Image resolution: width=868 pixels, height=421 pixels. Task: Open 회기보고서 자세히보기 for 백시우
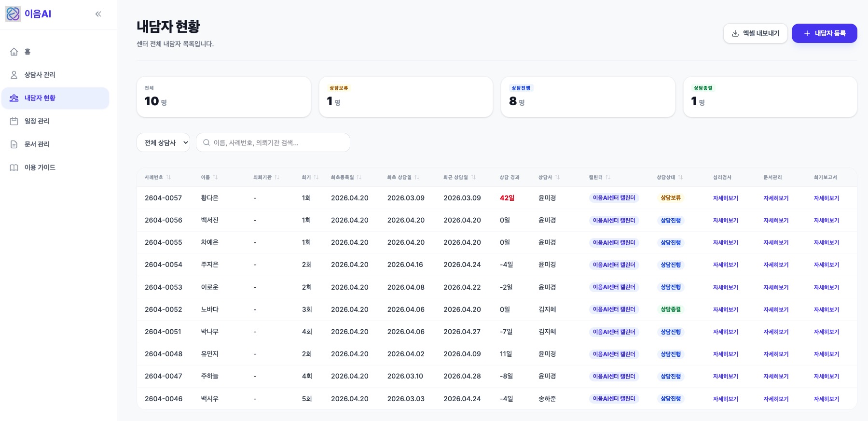[826, 399]
